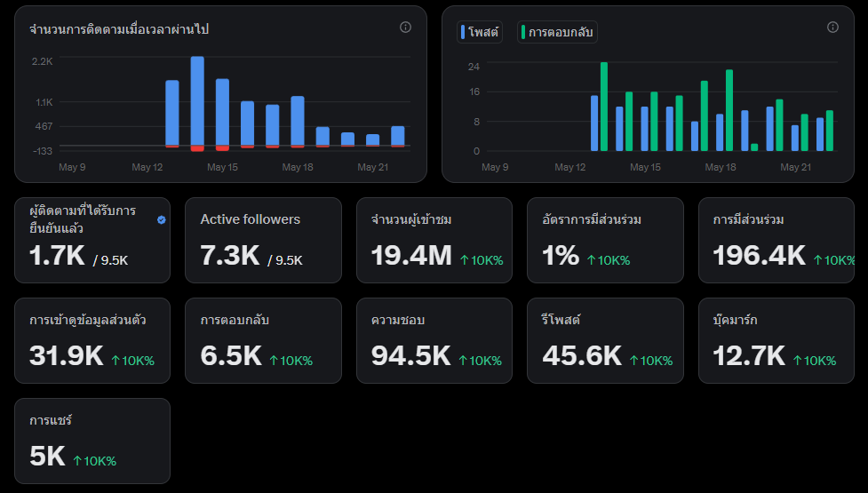Click the May 15 label under follows chart
The width and height of the screenshot is (868, 493).
click(222, 167)
